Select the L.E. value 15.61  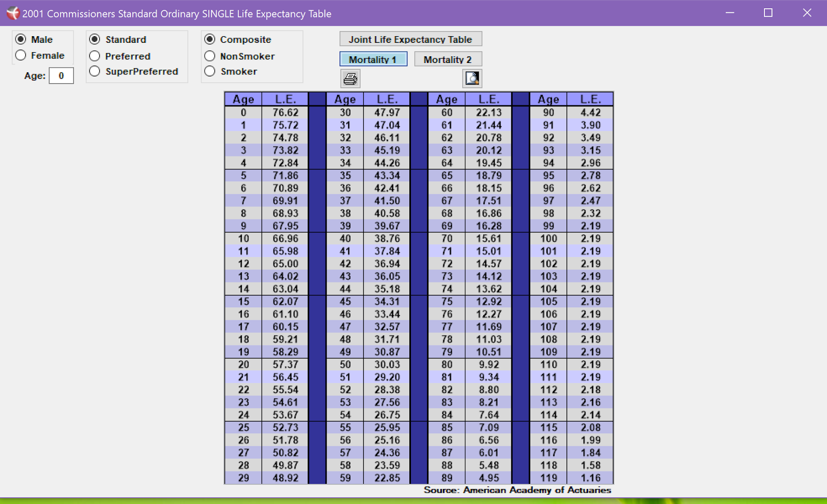[x=489, y=239]
